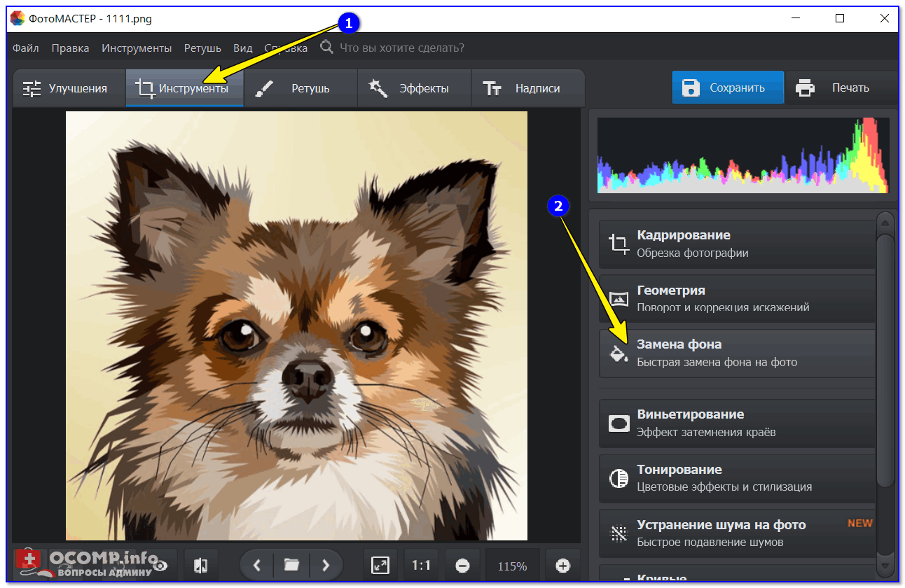Click the Сохранить save button
Screen dimensions: 905x588
pos(727,87)
